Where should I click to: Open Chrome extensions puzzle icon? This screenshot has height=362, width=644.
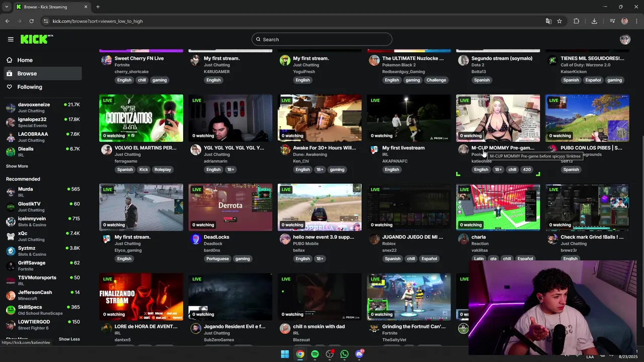[x=577, y=21]
